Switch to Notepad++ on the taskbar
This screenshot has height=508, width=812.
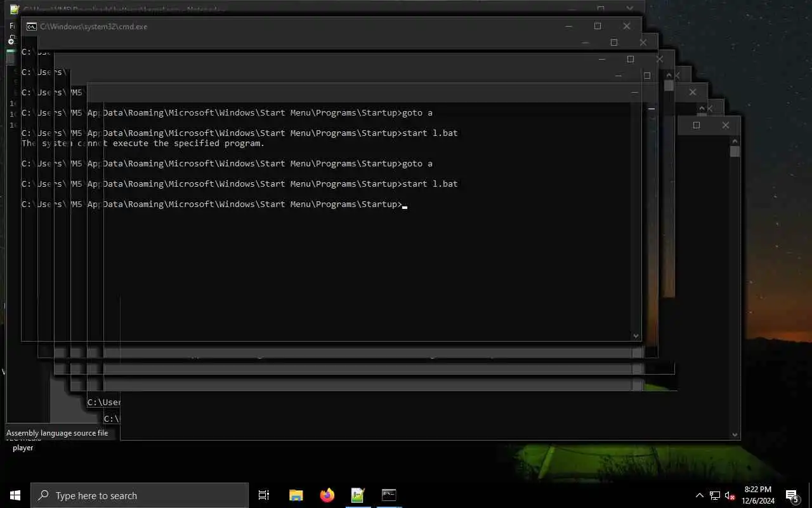358,495
